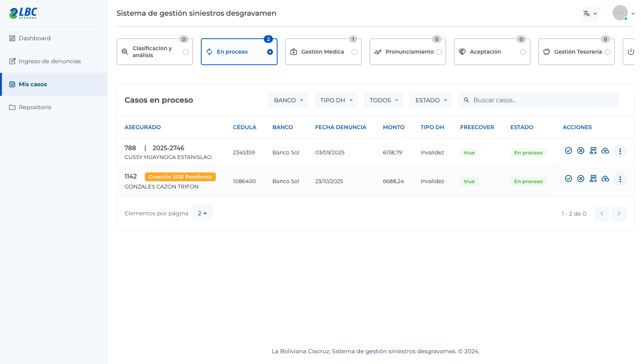
Task: Reject case 788 with the X-circle icon
Action: point(581,151)
